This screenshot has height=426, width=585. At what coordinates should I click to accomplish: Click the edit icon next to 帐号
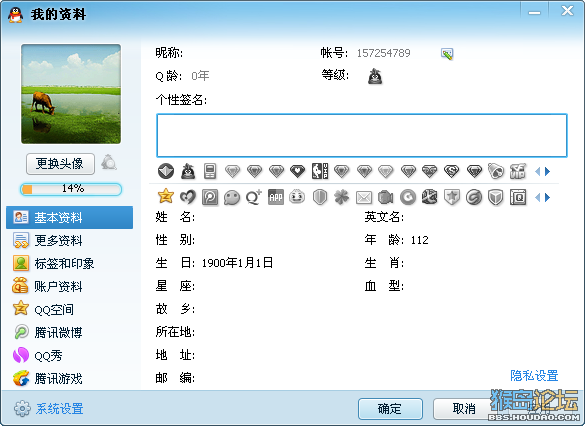(x=447, y=54)
